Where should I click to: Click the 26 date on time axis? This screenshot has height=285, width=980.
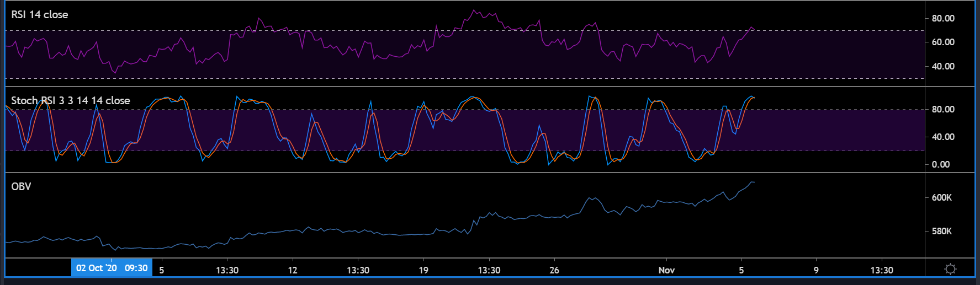pos(554,270)
